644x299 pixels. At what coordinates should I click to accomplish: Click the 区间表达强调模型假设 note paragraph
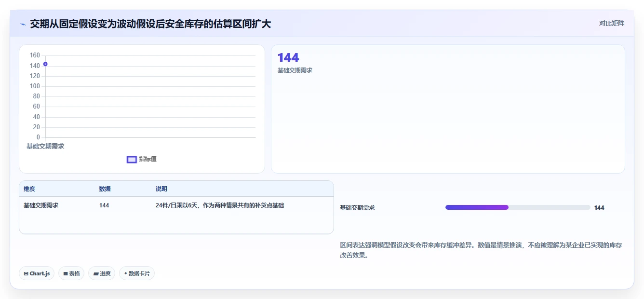481,250
